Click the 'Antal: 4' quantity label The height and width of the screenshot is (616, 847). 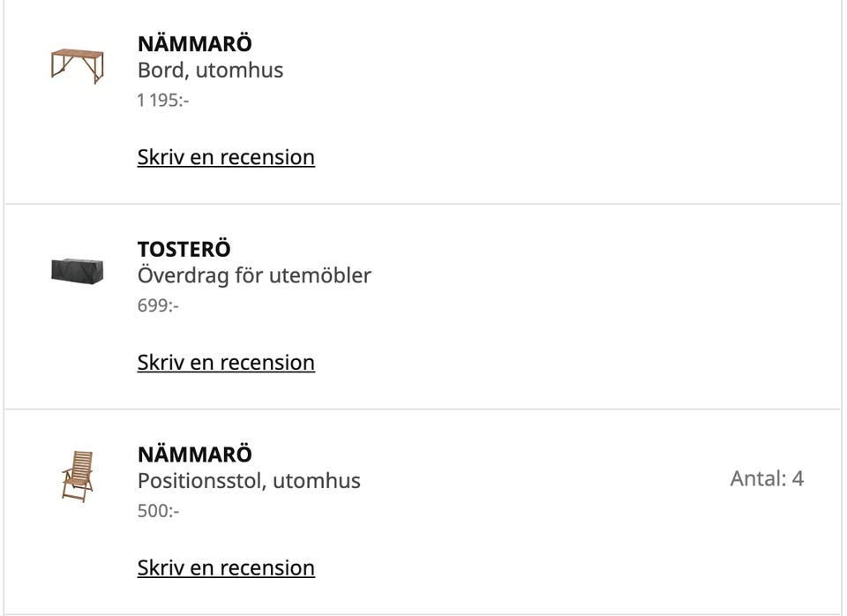[x=767, y=479]
